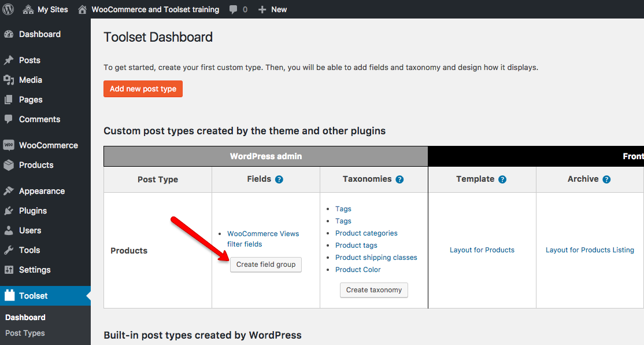Image resolution: width=644 pixels, height=345 pixels.
Task: Click the Posts pushpin icon
Action: (9, 60)
